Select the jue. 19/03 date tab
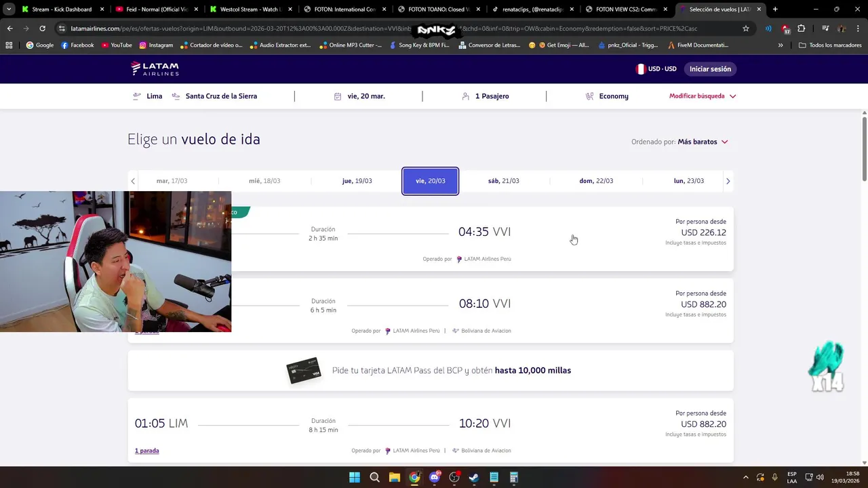868x488 pixels. 357,181
